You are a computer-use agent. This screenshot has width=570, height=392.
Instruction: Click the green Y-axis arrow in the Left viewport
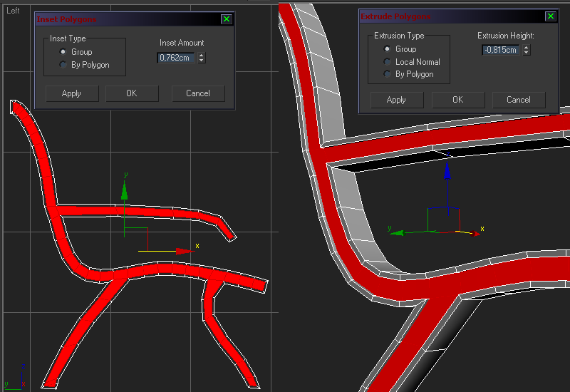click(125, 190)
